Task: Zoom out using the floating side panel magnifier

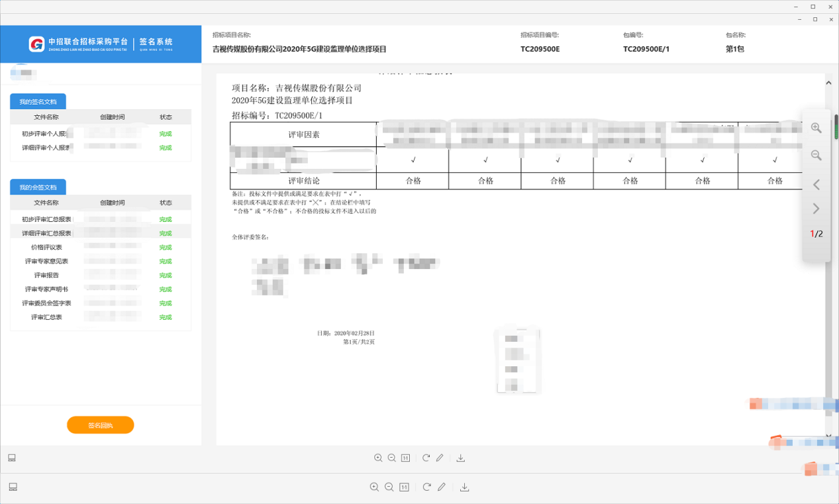Action: tap(816, 156)
